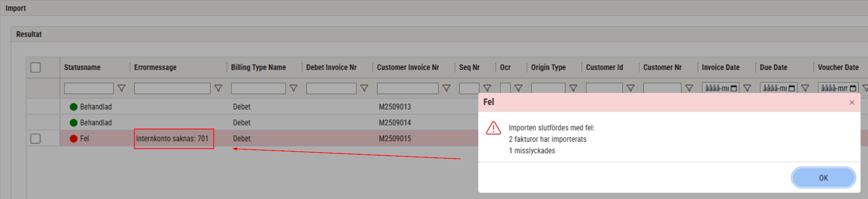Viewport: 868px width, 199px height.
Task: Open the Invoice Date calendar picker
Action: pyautogui.click(x=734, y=88)
